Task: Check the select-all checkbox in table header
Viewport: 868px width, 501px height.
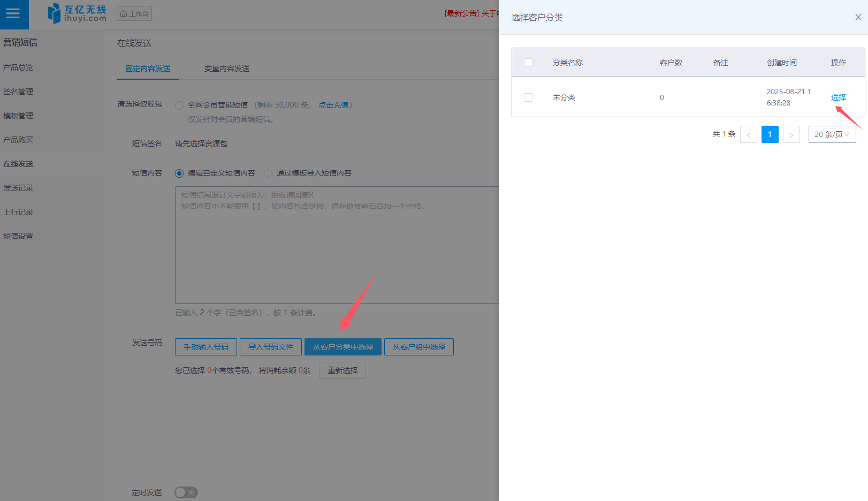Action: pos(528,63)
